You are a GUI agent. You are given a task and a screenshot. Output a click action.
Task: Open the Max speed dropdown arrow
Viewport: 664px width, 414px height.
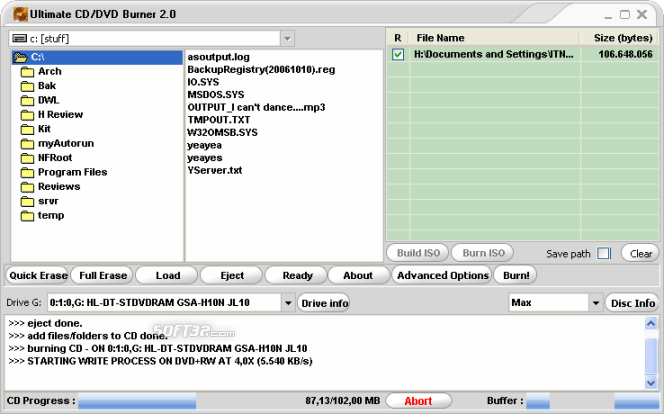tap(595, 303)
